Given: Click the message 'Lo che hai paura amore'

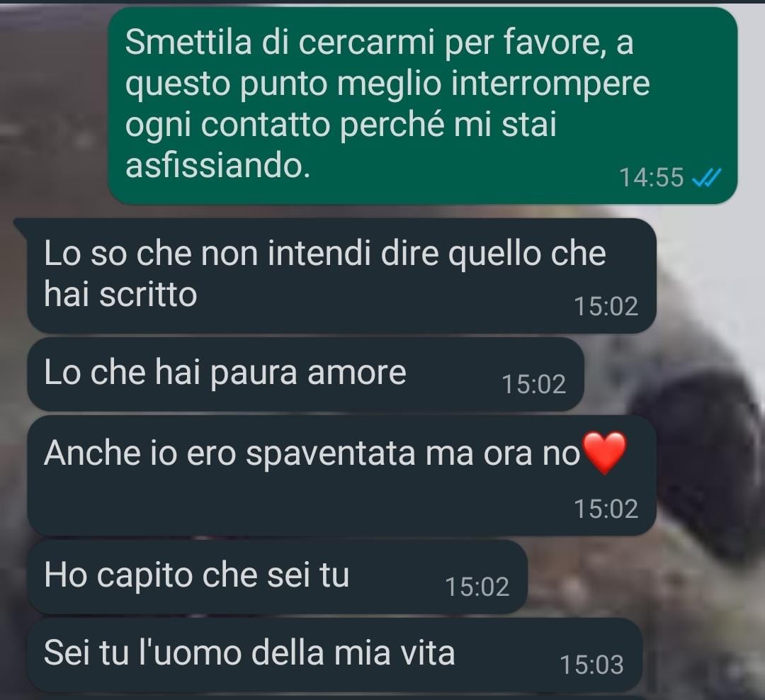Looking at the screenshot, I should 305,374.
